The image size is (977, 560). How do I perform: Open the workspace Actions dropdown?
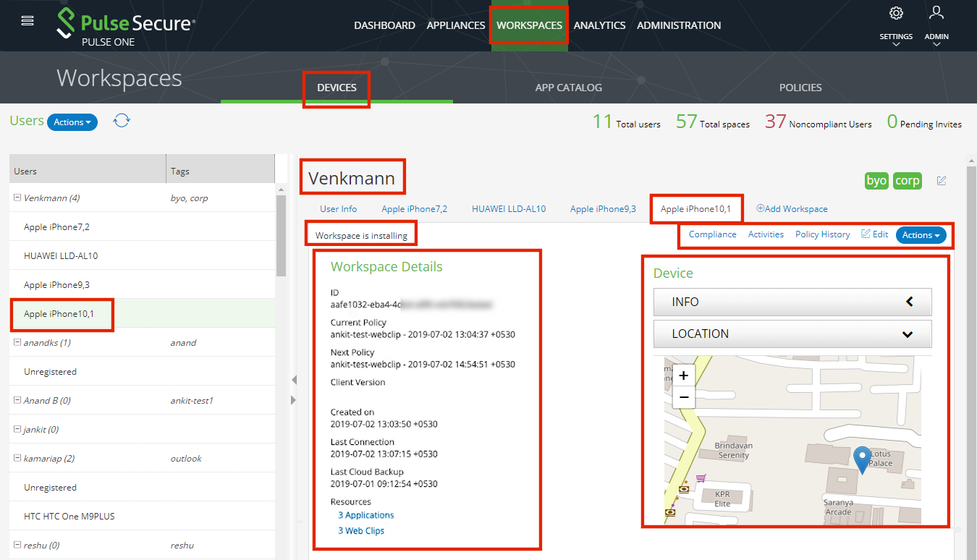tap(921, 235)
